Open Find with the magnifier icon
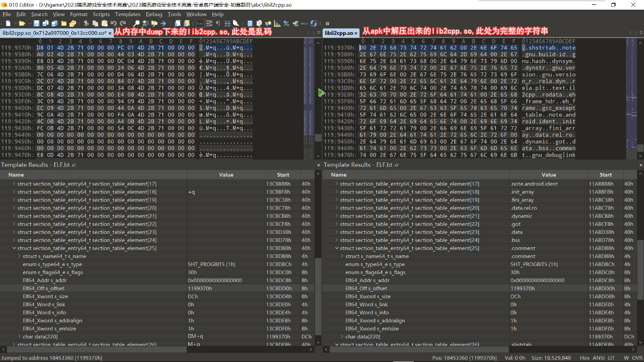644x362 pixels. 136,24
